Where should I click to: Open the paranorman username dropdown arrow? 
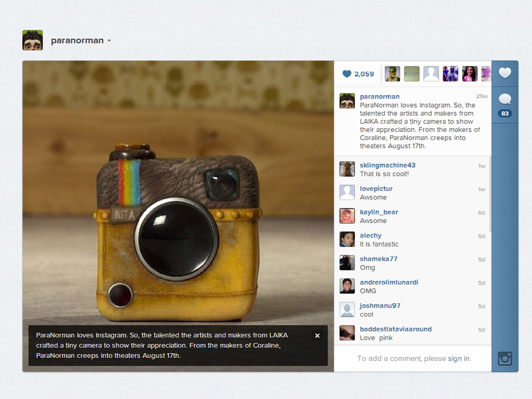pyautogui.click(x=109, y=41)
